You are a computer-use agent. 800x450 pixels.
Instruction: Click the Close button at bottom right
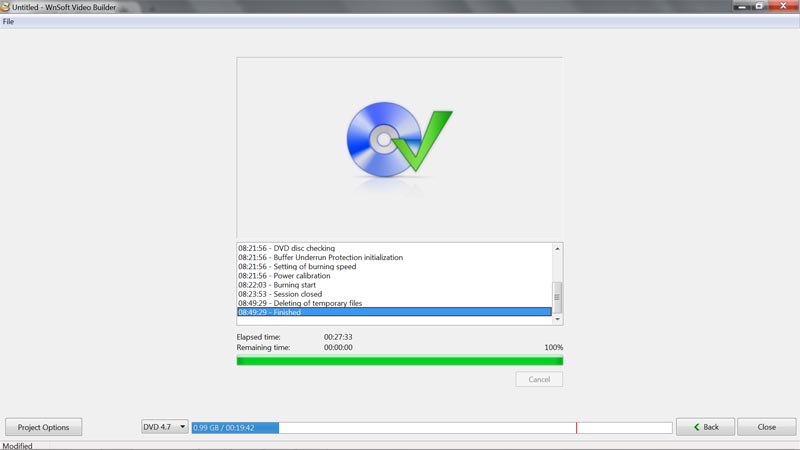tap(766, 427)
